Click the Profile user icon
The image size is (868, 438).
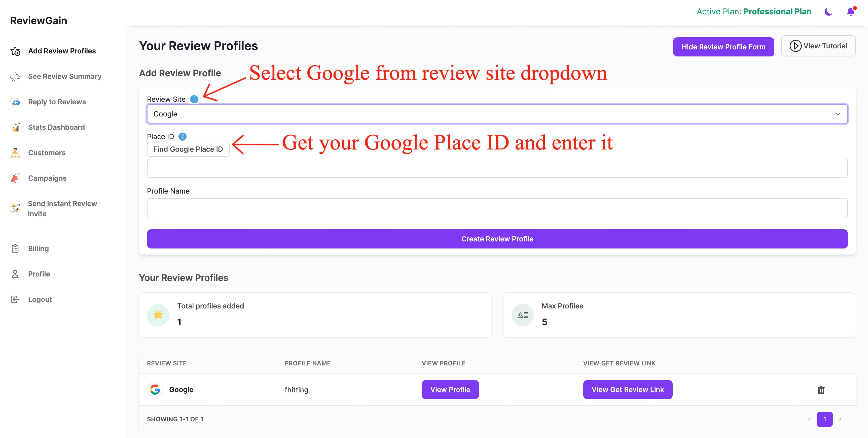(15, 274)
